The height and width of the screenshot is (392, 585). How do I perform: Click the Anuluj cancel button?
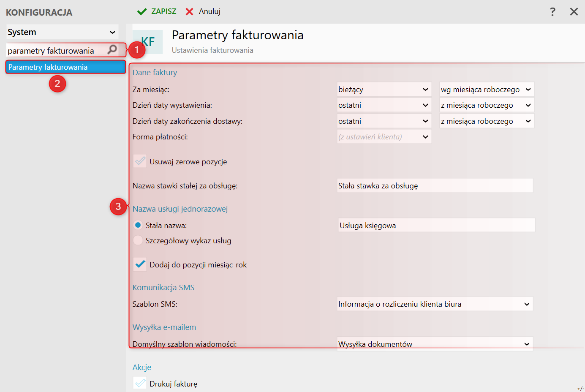[x=203, y=11]
